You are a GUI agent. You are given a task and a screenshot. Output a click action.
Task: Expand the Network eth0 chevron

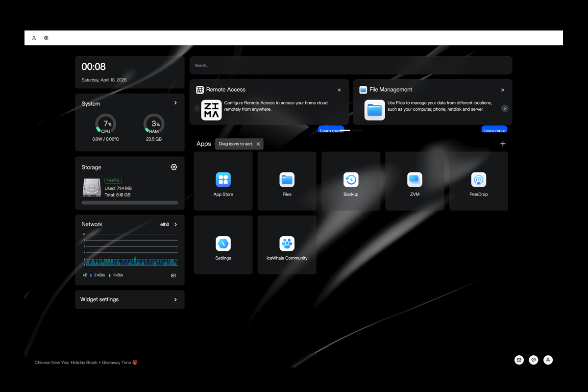click(x=175, y=224)
